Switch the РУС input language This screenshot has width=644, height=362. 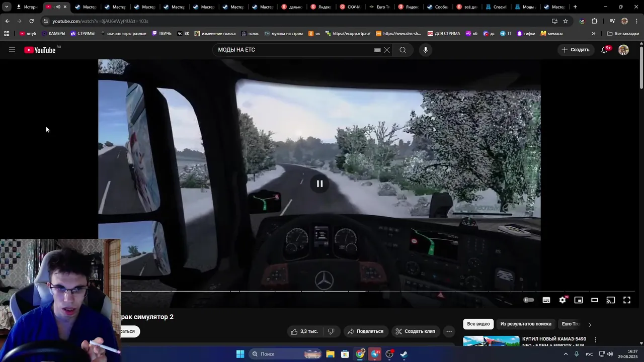coord(589,354)
